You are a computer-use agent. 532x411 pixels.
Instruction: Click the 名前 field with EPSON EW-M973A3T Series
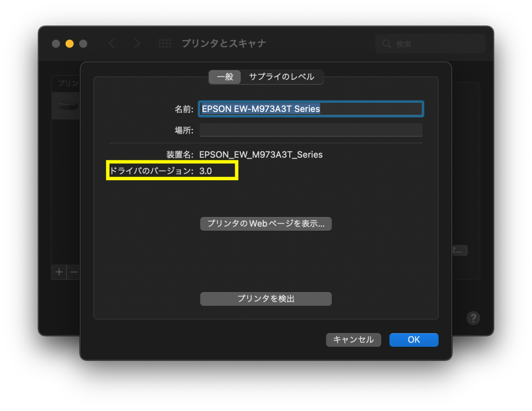pos(311,109)
